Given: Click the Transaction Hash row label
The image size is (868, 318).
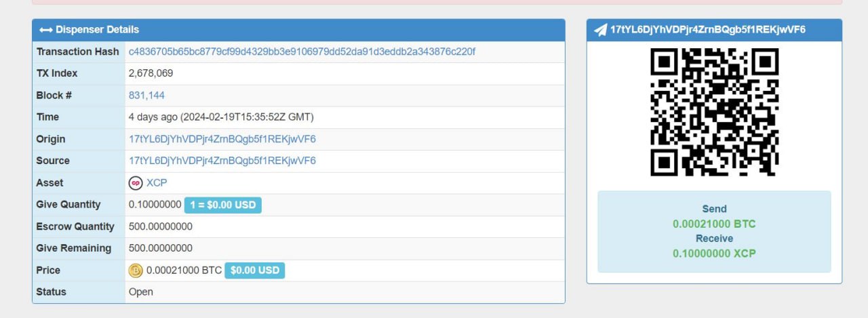Looking at the screenshot, I should tap(77, 52).
